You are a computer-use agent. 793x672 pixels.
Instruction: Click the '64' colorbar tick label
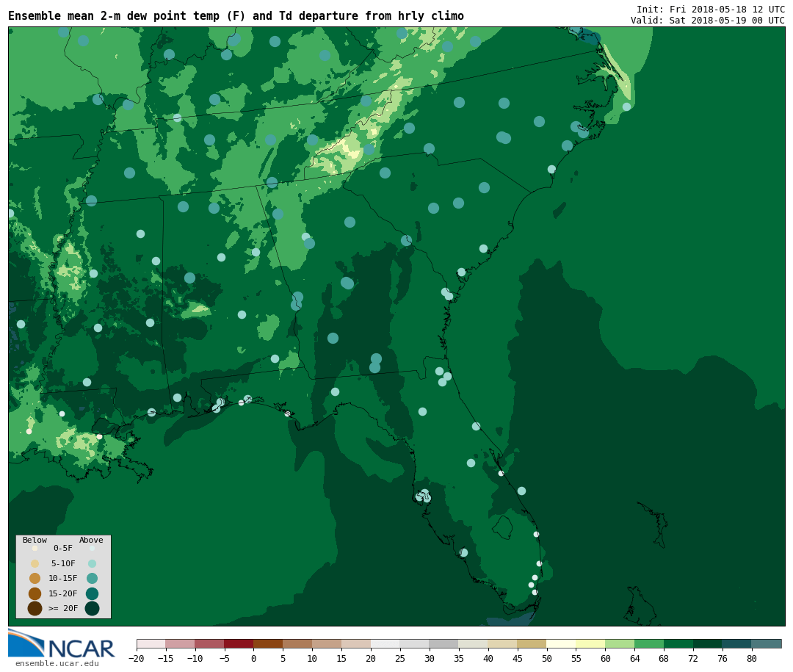tap(634, 659)
